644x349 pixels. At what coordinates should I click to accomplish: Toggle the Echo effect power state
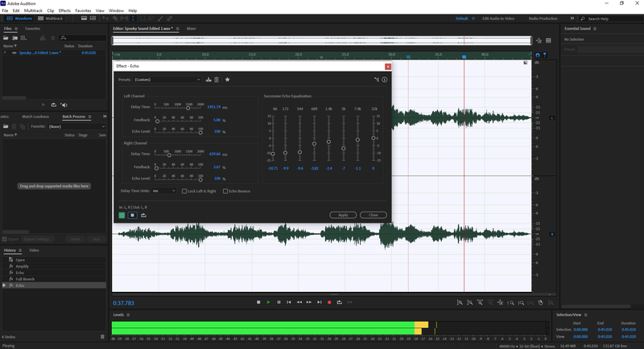click(x=122, y=215)
